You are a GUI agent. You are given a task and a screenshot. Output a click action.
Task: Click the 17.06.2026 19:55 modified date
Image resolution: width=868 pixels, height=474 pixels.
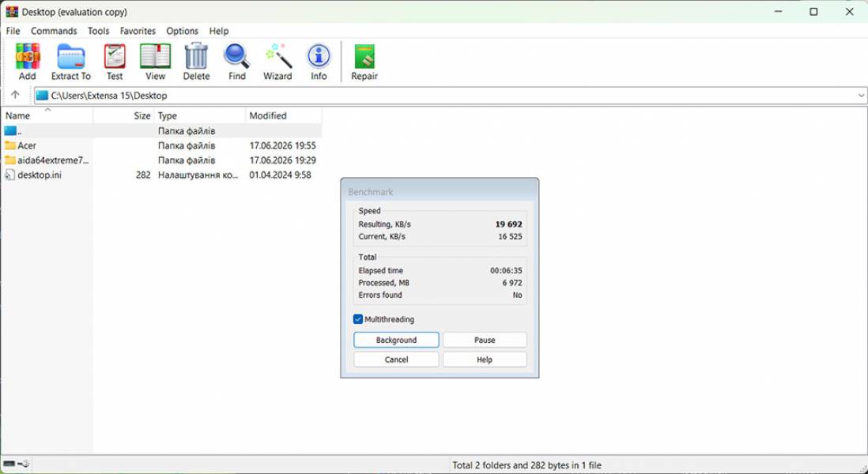click(282, 145)
